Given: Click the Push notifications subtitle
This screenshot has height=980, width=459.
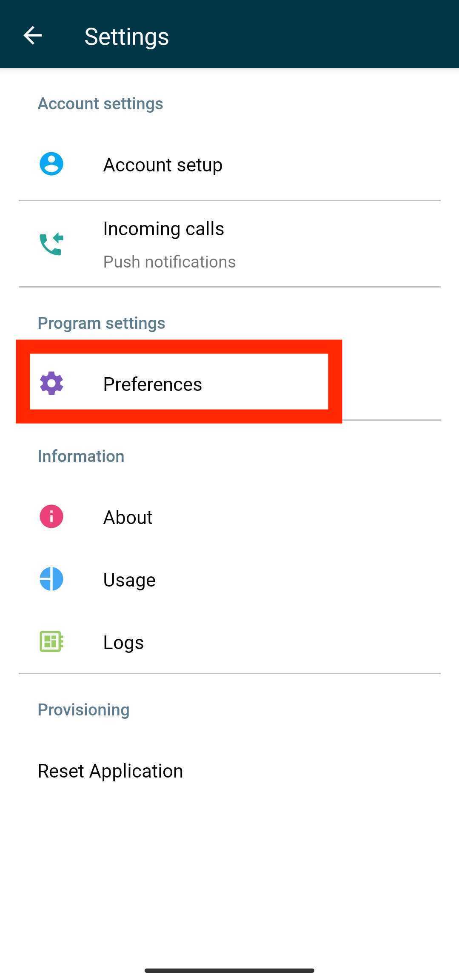Looking at the screenshot, I should (169, 261).
